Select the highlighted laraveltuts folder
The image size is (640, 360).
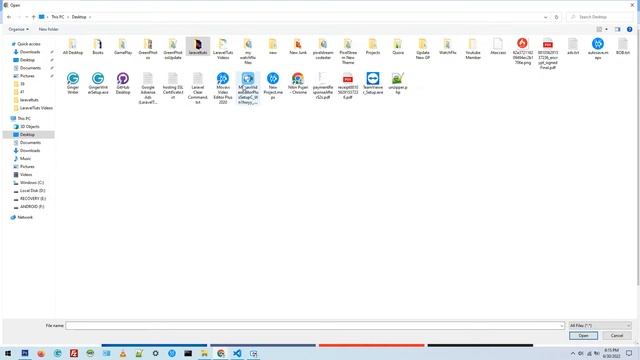click(x=198, y=47)
